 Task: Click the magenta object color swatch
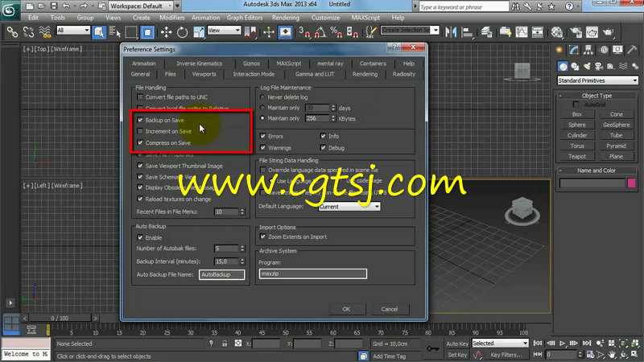[x=632, y=183]
